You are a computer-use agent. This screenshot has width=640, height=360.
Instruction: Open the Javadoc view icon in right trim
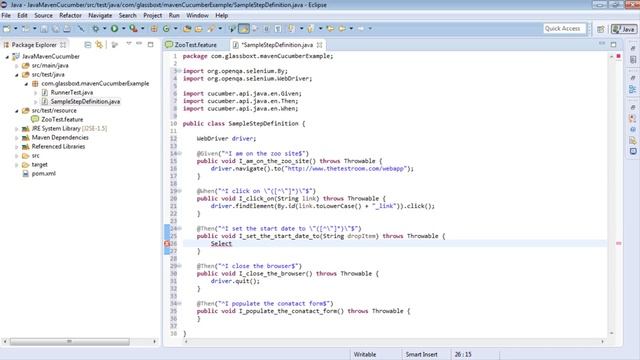coord(633,129)
